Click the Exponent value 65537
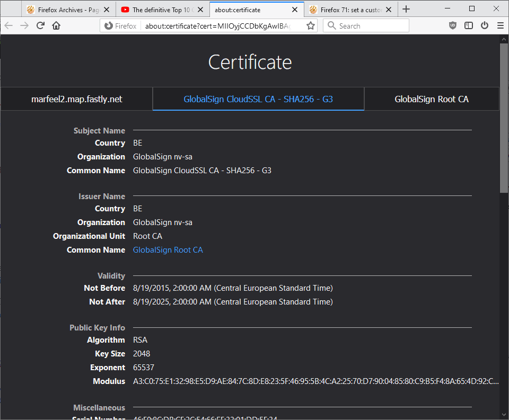 point(144,368)
